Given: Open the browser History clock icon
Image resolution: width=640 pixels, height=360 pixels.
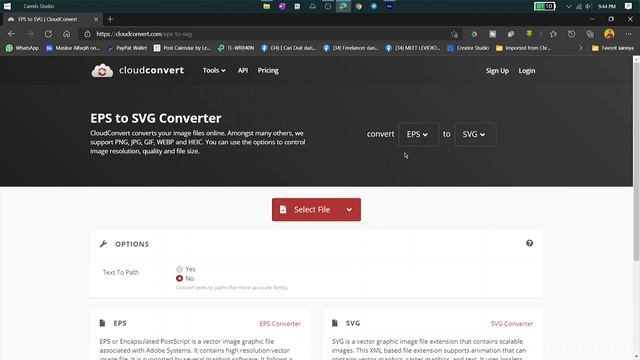Looking at the screenshot, I should (571, 34).
